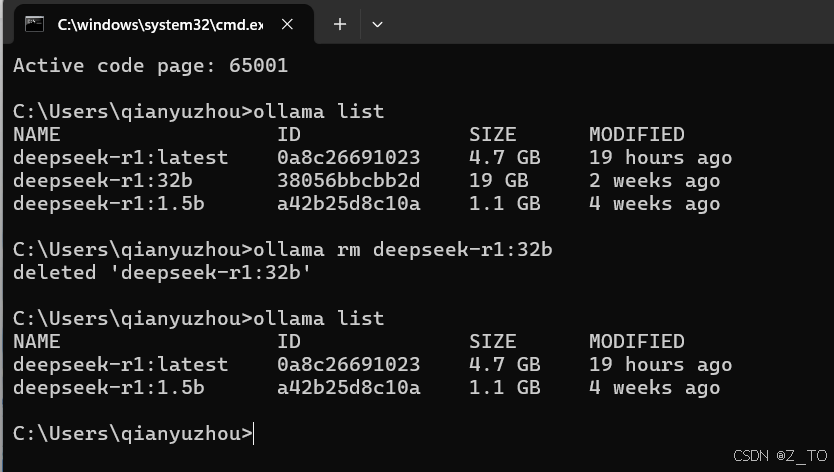Image resolution: width=834 pixels, height=472 pixels.
Task: Click the "Active code page: 65001" line
Action: point(151,66)
